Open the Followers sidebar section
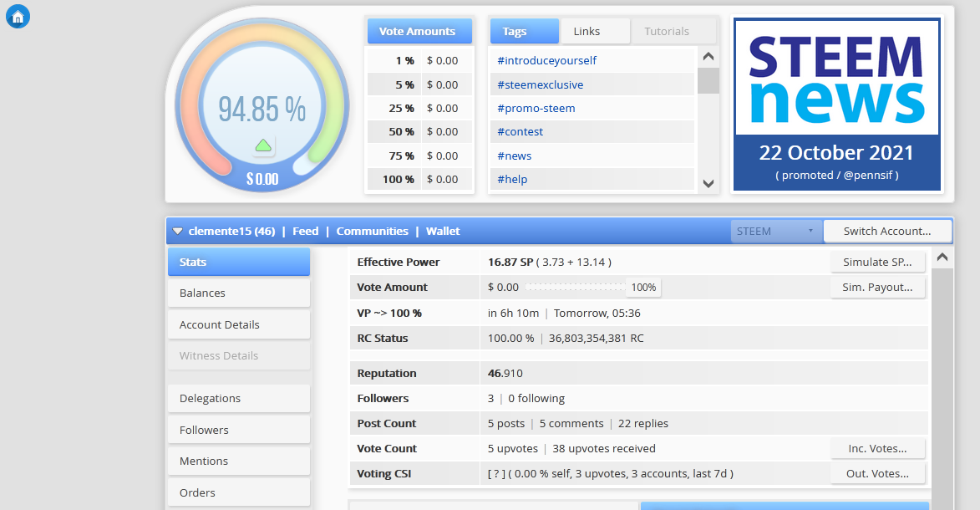This screenshot has height=510, width=980. (x=239, y=429)
